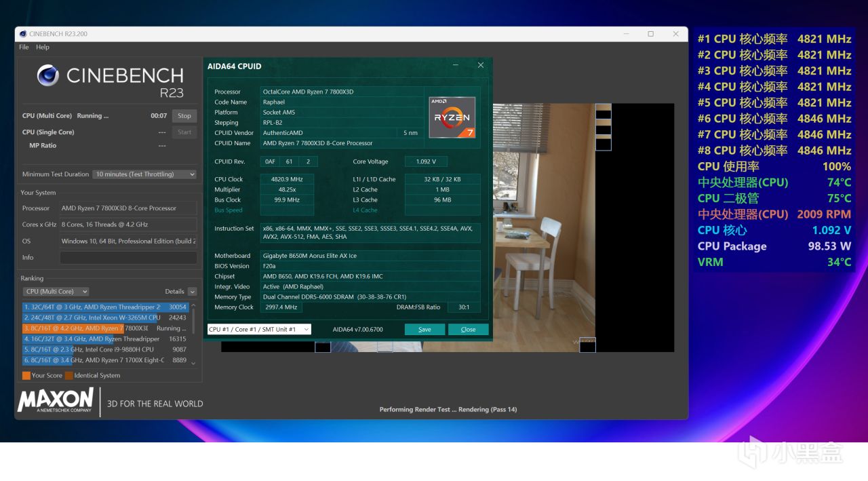
Task: Click the Start button for CPU Single Core
Action: click(184, 132)
